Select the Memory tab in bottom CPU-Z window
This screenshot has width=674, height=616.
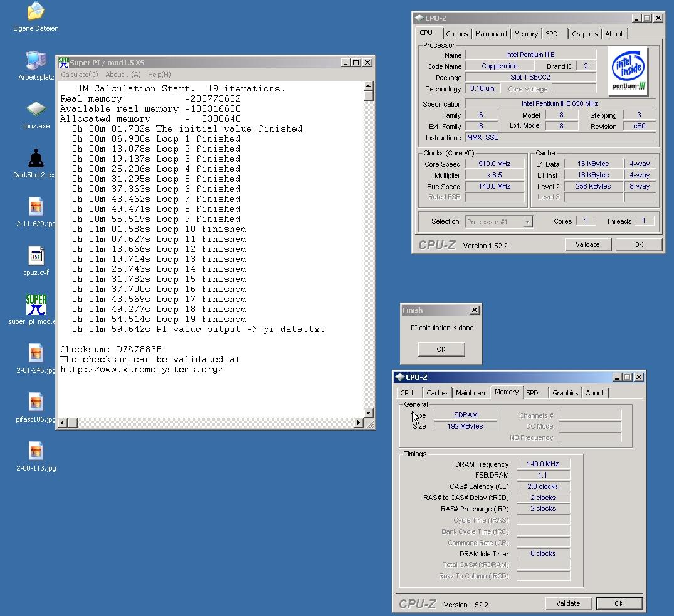click(x=507, y=392)
